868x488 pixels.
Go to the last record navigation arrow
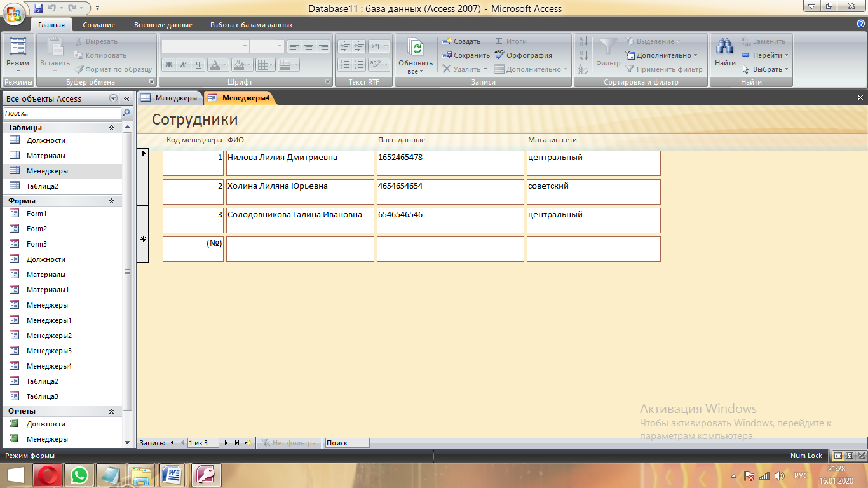pos(237,443)
